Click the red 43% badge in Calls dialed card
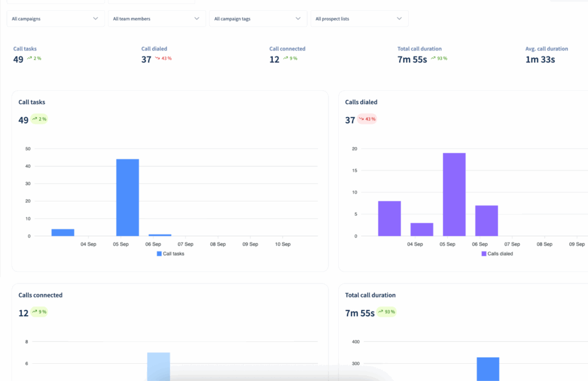588x381 pixels. click(x=367, y=119)
